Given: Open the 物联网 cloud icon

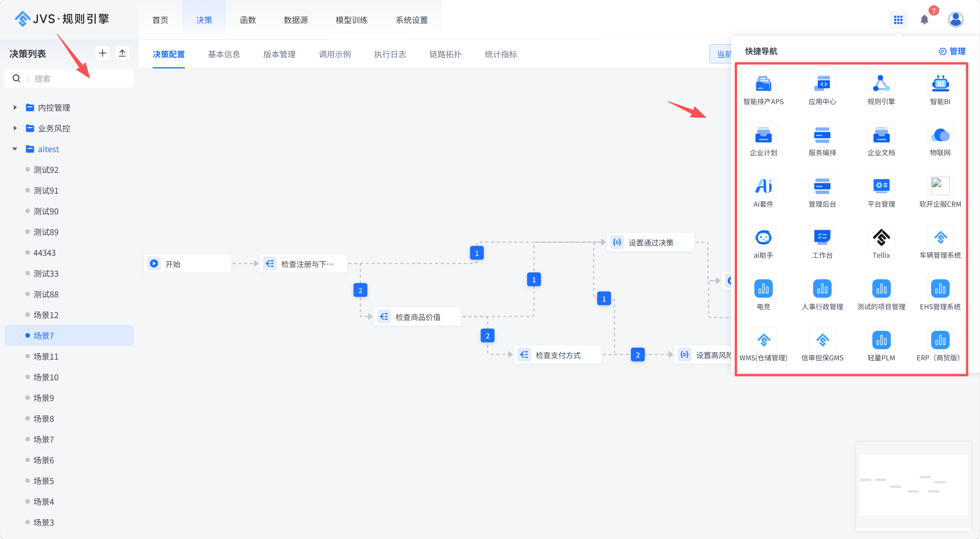Looking at the screenshot, I should [x=940, y=135].
